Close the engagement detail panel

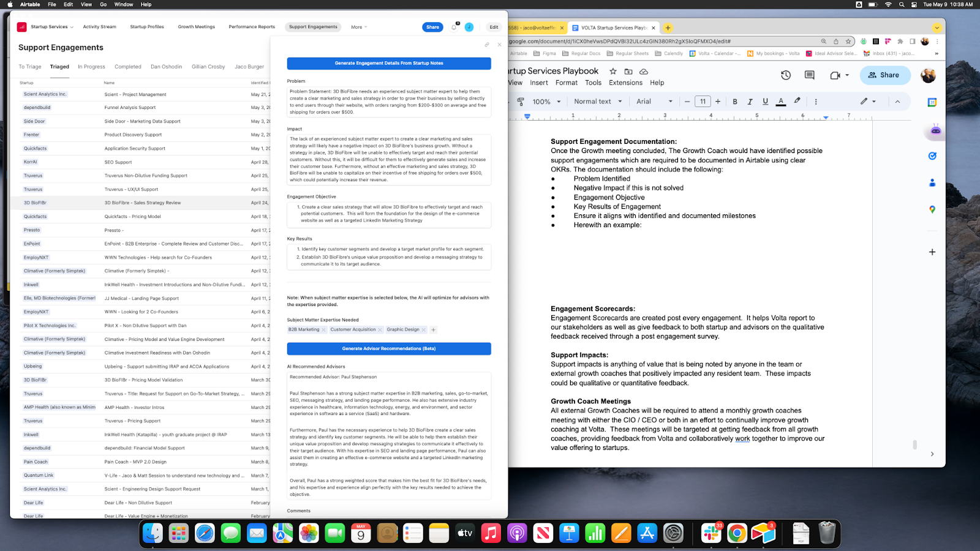[499, 45]
